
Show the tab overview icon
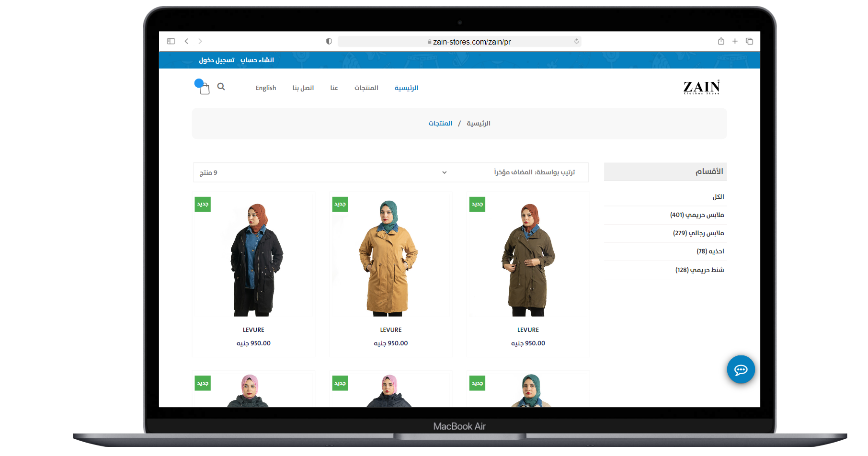pyautogui.click(x=749, y=41)
